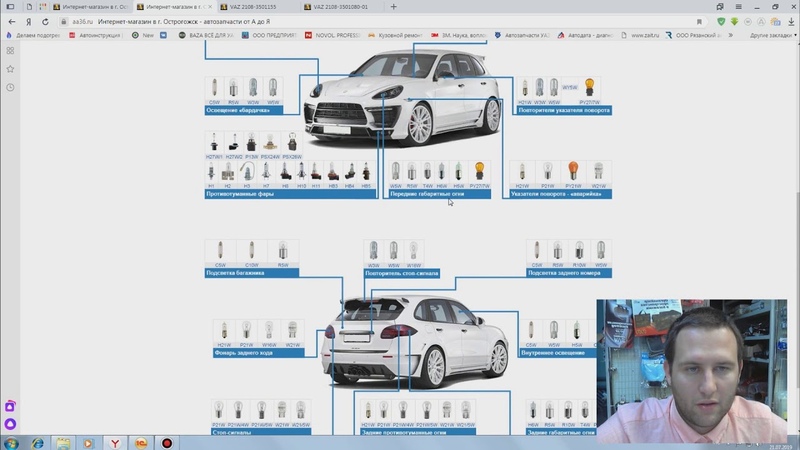
Task: Open a new browser tab
Action: pos(393,7)
